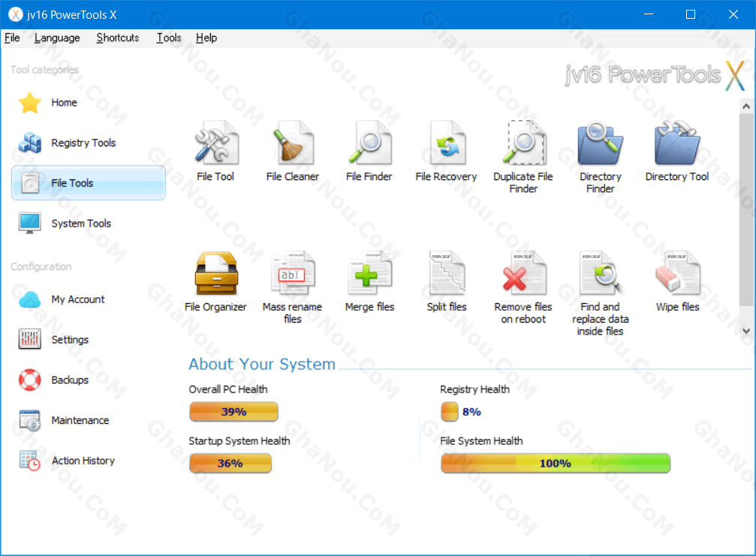Image resolution: width=756 pixels, height=556 pixels.
Task: Click the File System Health 100% bar
Action: click(x=556, y=463)
